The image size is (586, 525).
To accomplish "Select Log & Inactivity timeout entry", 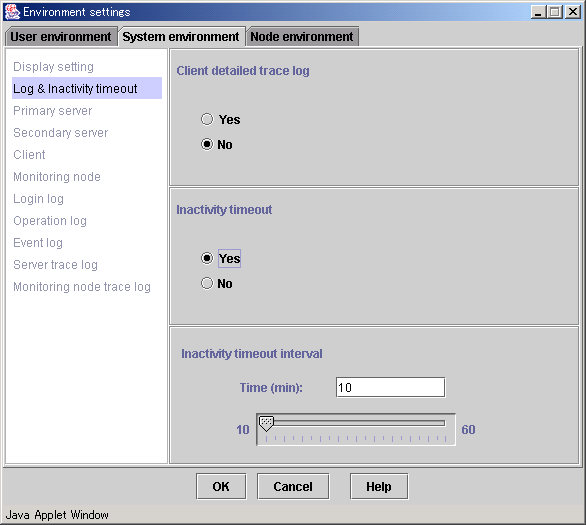I will point(87,89).
